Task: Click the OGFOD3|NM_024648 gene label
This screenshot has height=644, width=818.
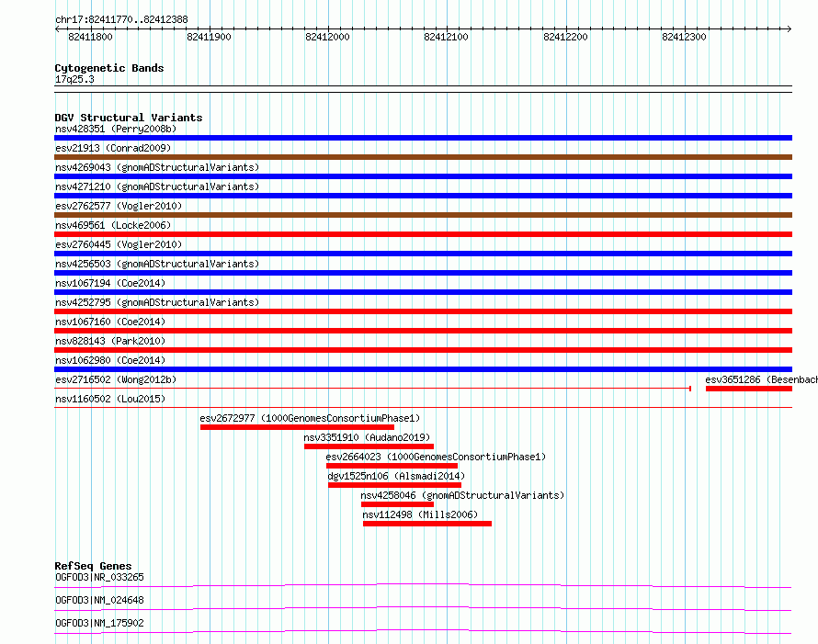Action: 99,600
